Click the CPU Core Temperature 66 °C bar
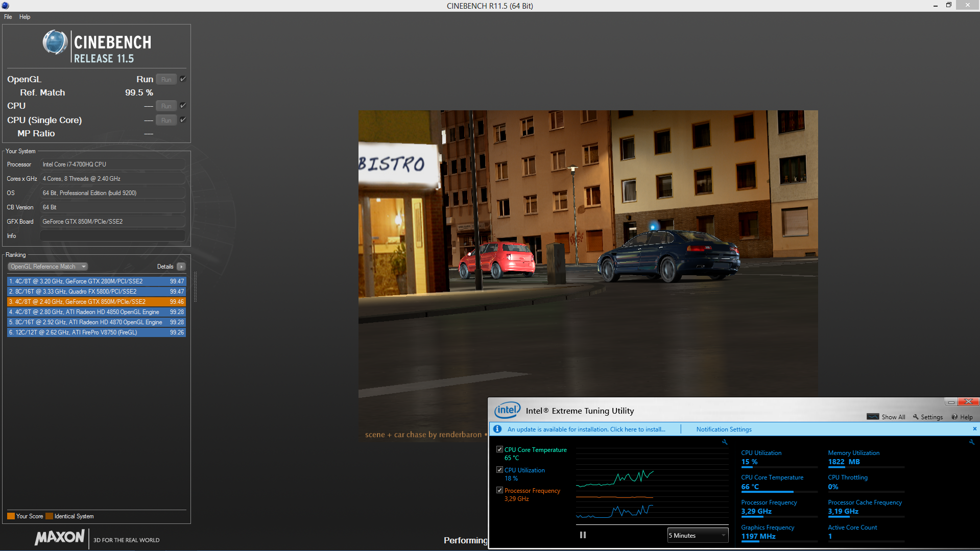980x551 pixels. 779,492
